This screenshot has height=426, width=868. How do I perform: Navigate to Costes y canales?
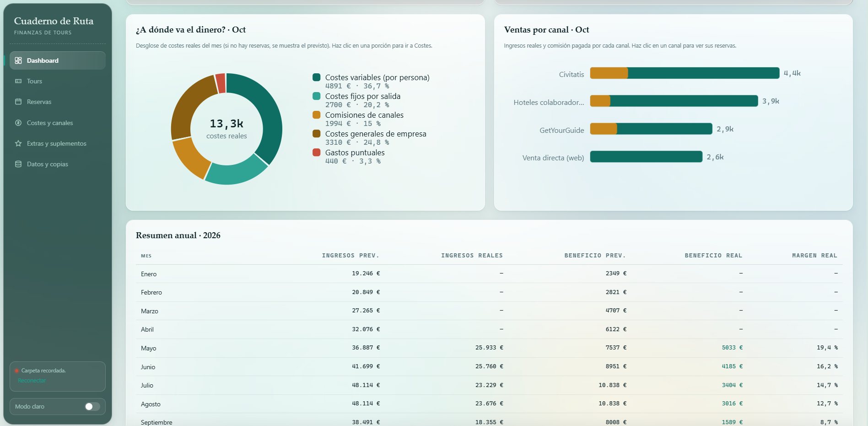58,123
